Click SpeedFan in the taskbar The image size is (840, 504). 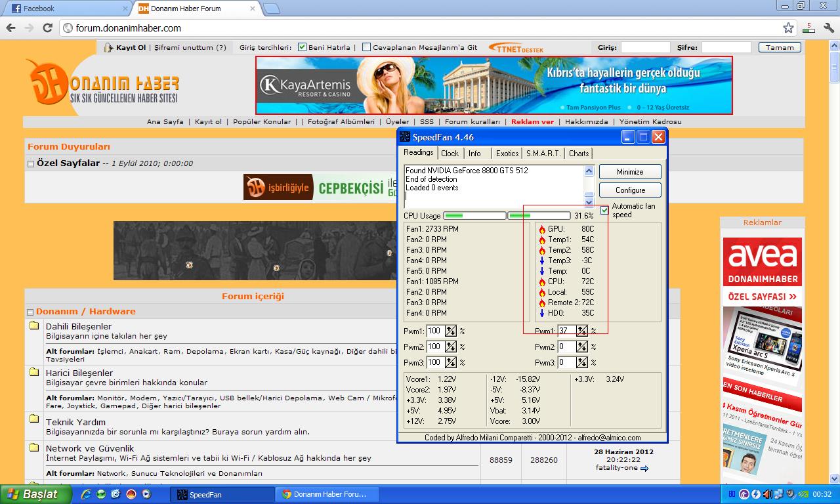(222, 494)
